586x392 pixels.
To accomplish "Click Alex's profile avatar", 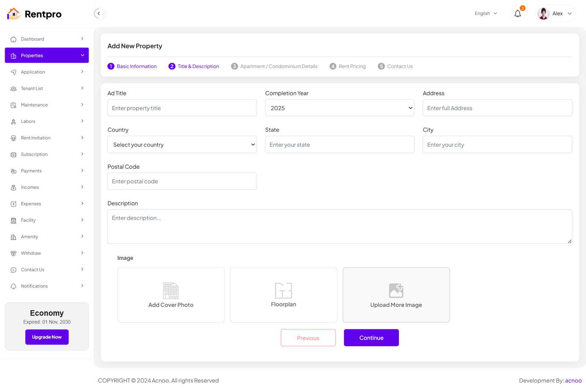I will tap(543, 14).
